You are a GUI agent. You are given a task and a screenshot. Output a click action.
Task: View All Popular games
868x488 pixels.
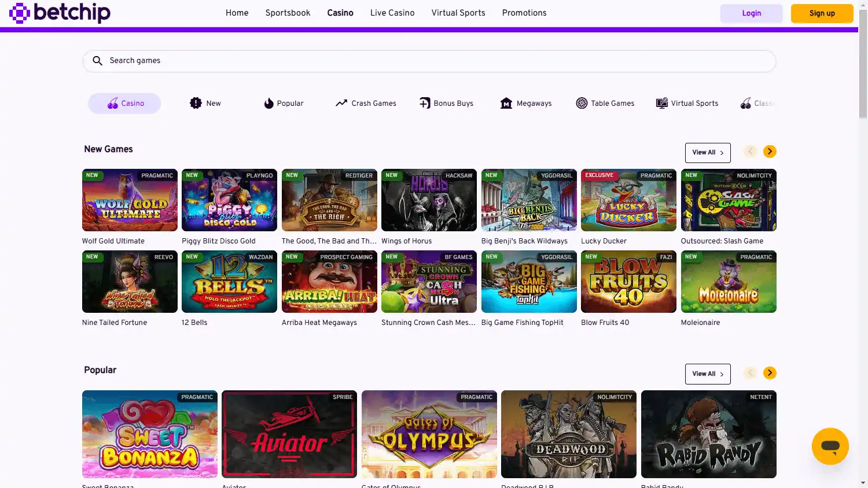[708, 374]
